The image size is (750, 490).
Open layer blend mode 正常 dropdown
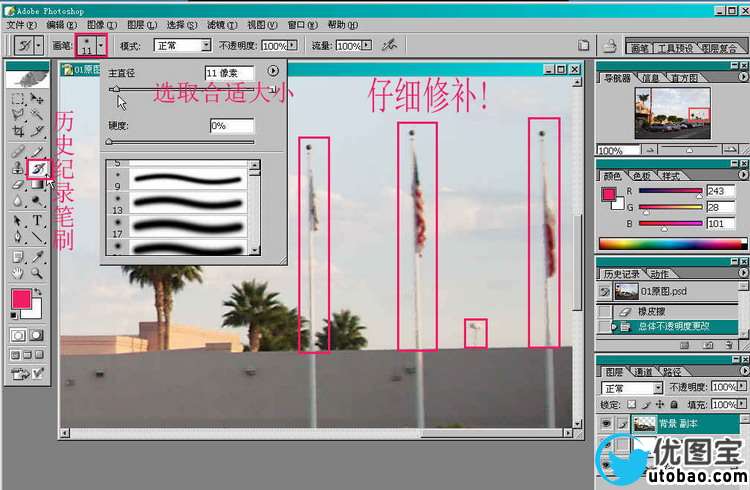(657, 388)
